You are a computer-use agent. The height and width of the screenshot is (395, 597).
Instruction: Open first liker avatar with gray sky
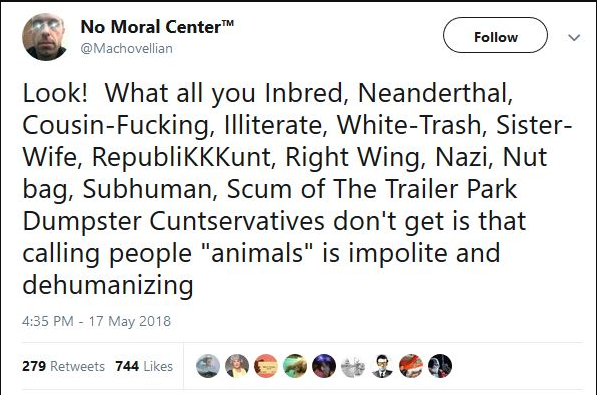tap(208, 366)
